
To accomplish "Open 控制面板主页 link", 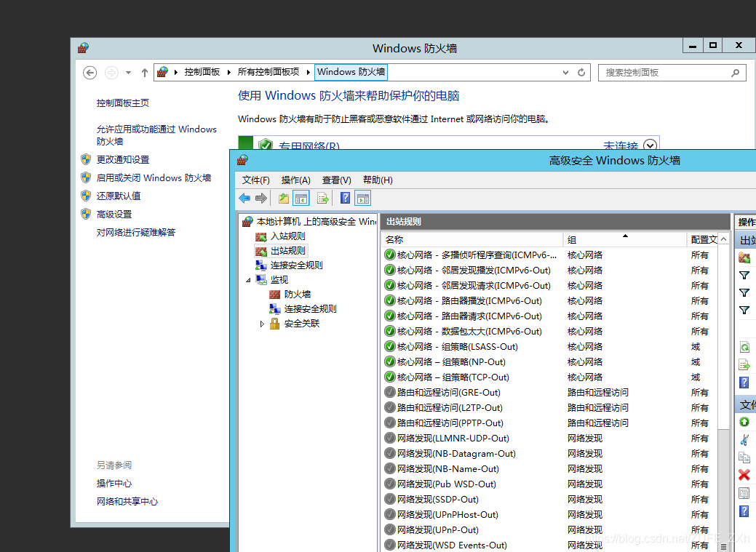I will pyautogui.click(x=122, y=103).
